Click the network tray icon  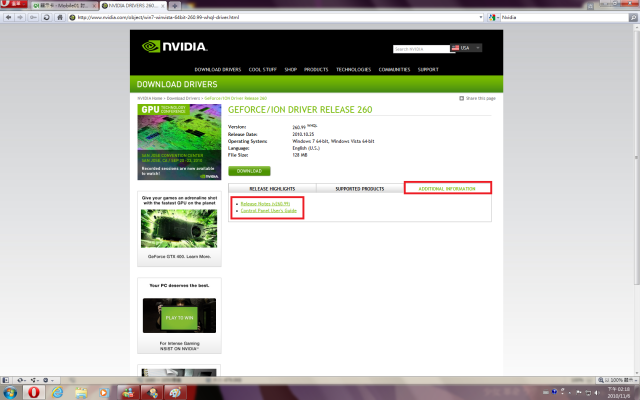[x=588, y=393]
